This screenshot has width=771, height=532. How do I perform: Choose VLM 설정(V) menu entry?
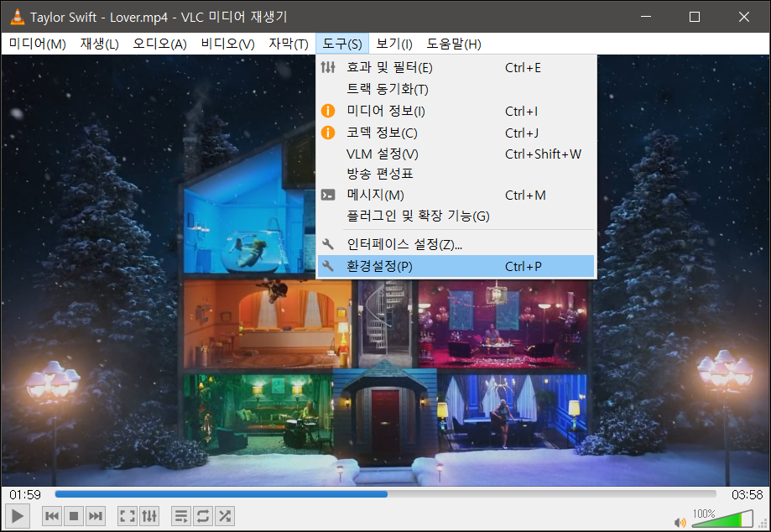pos(456,154)
